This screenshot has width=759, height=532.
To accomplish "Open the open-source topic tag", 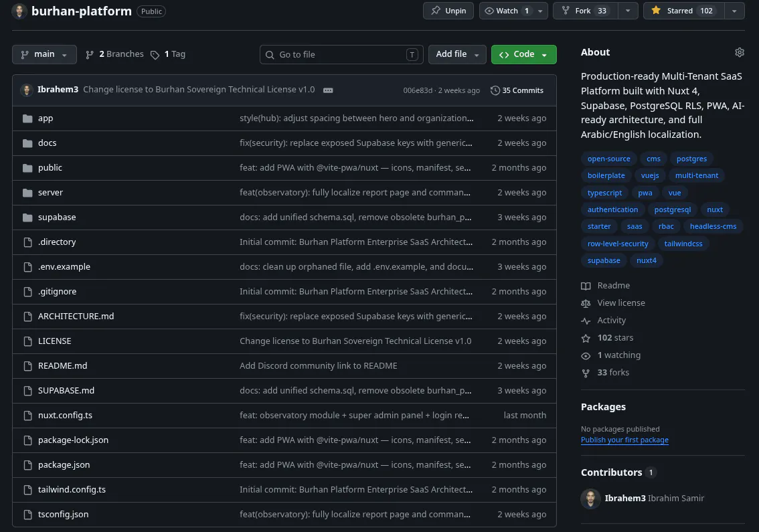I will 608,159.
